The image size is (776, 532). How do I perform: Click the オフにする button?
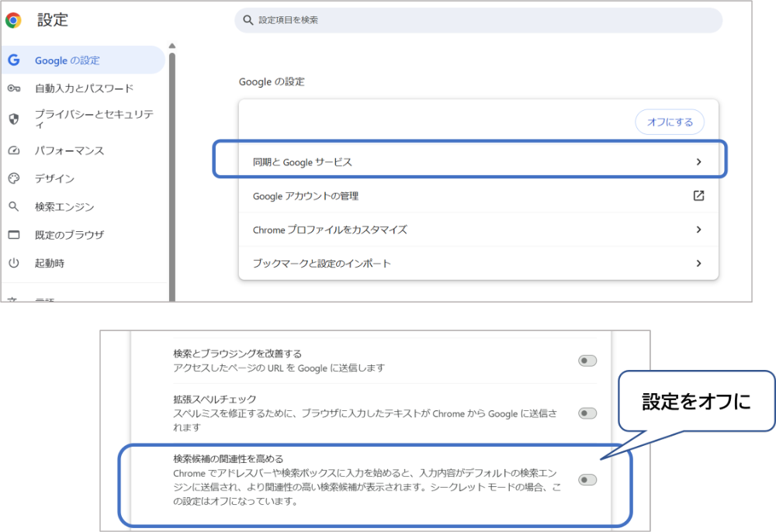(x=670, y=122)
